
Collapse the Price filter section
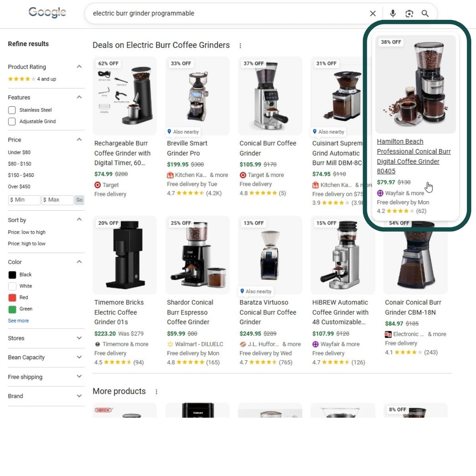click(x=79, y=140)
